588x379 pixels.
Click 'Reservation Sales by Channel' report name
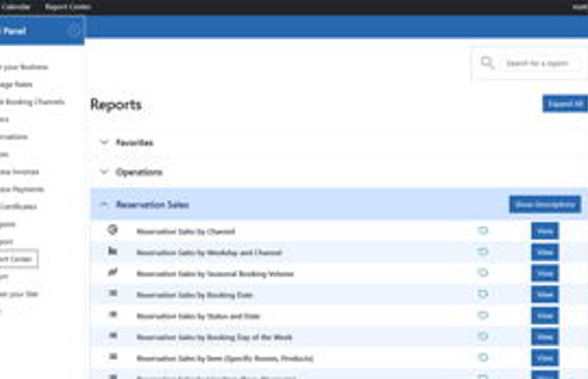point(186,231)
